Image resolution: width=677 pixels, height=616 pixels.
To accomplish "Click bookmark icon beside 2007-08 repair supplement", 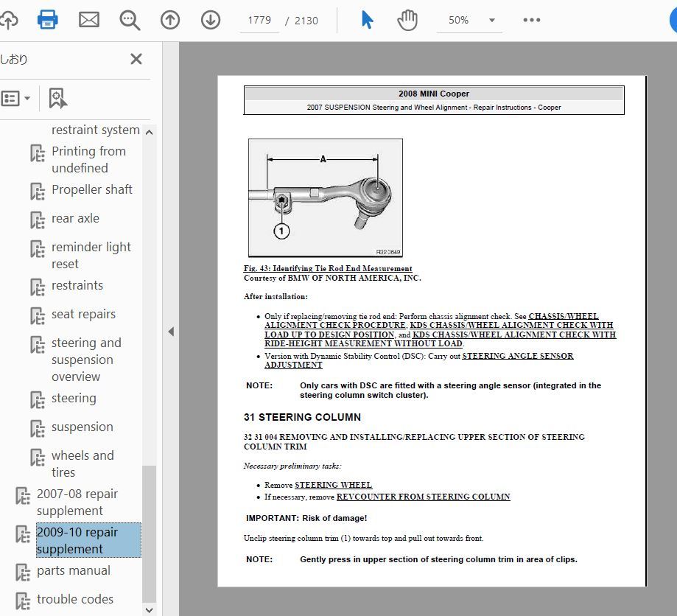I will click(23, 496).
